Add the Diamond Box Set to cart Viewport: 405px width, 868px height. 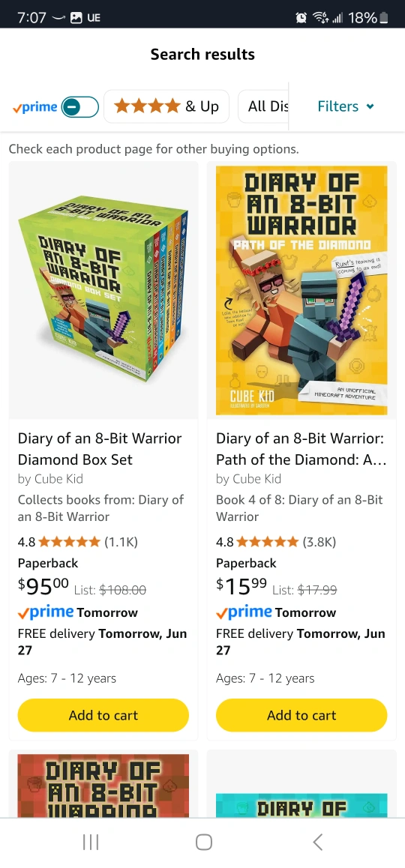[103, 715]
